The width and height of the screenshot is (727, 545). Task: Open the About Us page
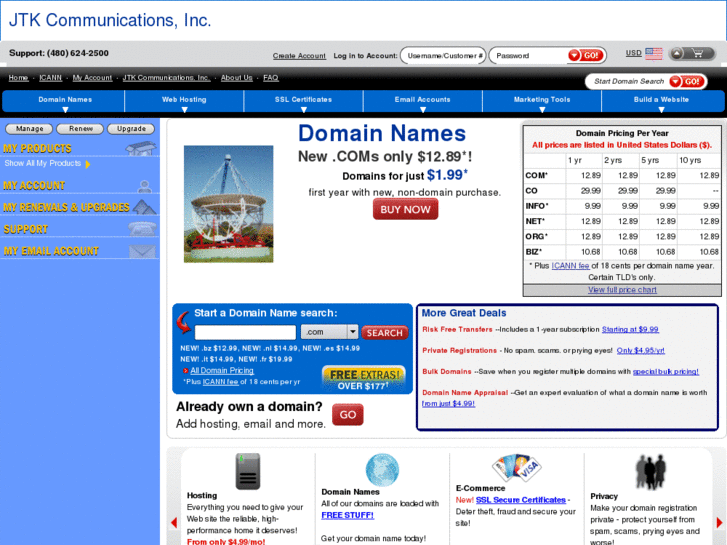[x=236, y=78]
